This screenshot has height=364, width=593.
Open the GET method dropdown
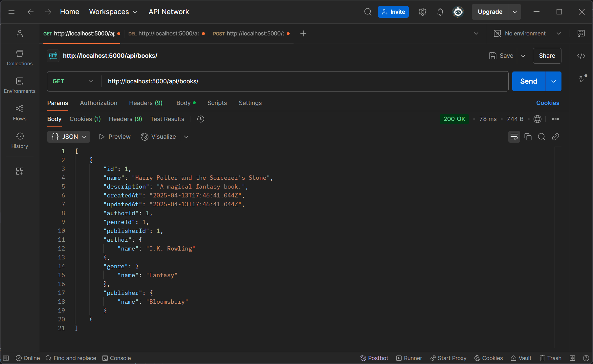(x=73, y=81)
